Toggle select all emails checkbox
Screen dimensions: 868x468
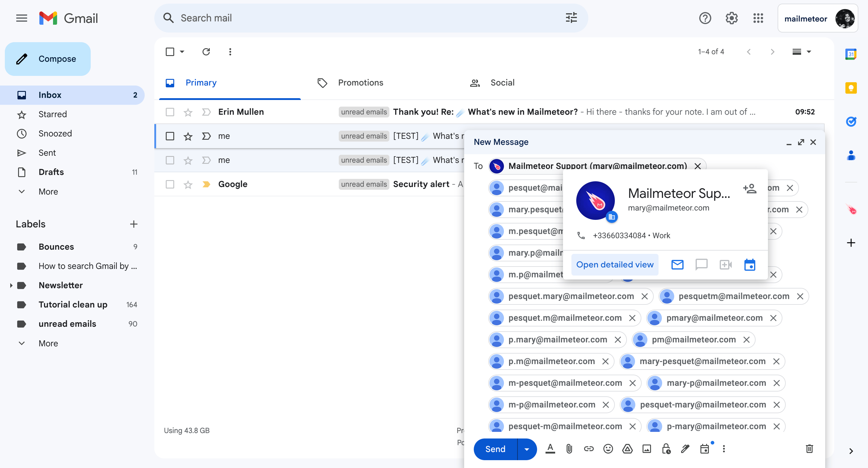pos(170,52)
